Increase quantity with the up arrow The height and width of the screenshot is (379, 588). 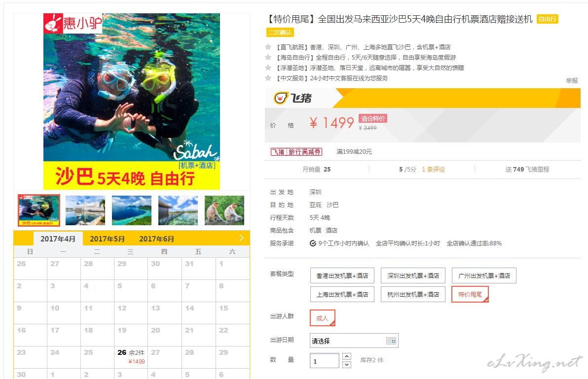pos(347,356)
